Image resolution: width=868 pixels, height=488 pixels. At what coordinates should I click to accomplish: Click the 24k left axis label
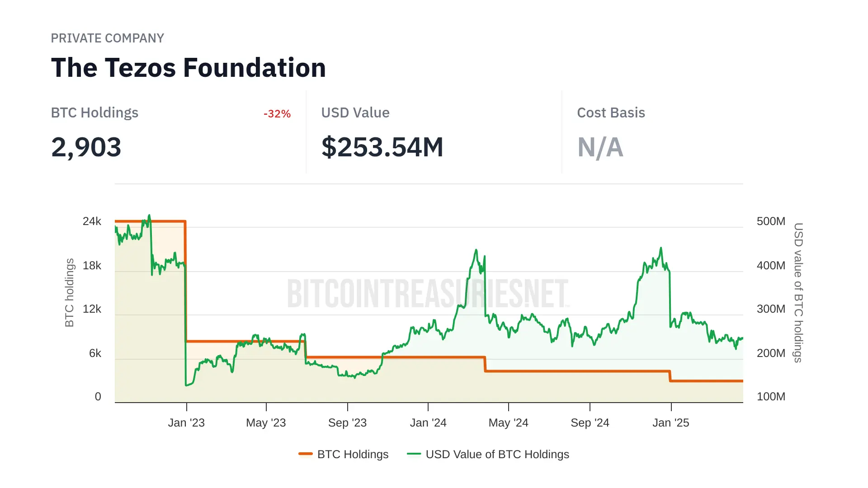pyautogui.click(x=92, y=221)
